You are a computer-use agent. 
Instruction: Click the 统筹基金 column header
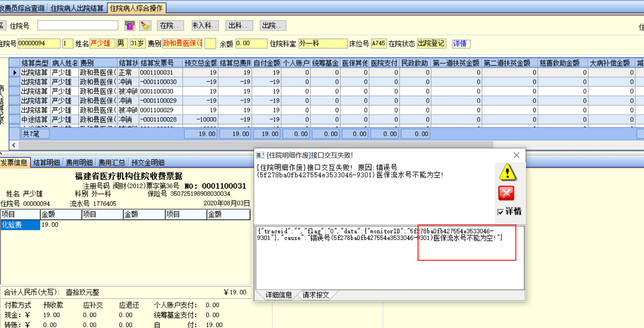[x=325, y=63]
